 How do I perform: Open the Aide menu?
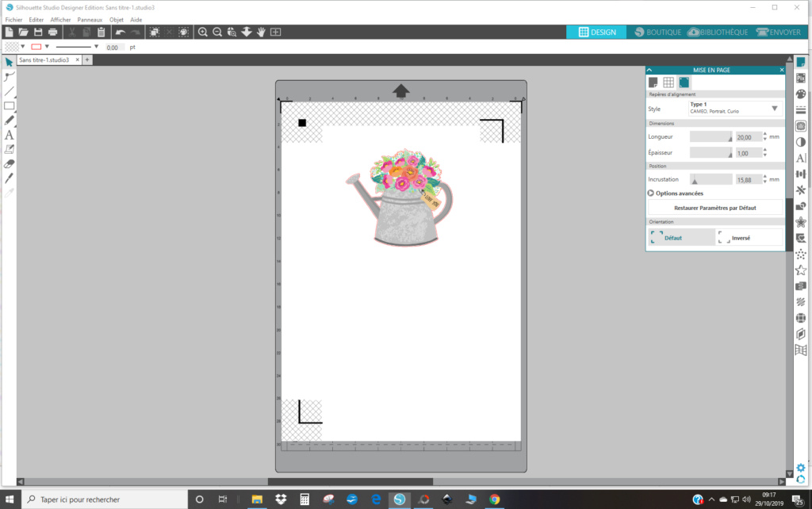pyautogui.click(x=136, y=20)
